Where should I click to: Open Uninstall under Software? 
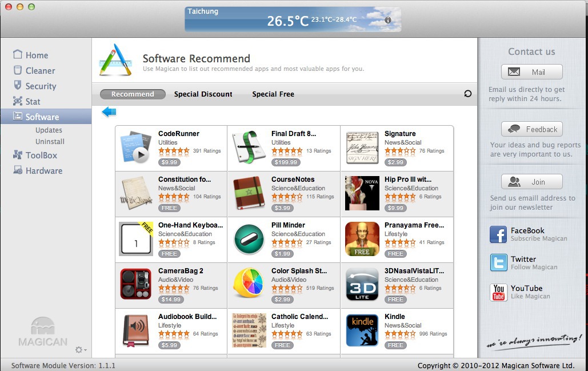(50, 141)
